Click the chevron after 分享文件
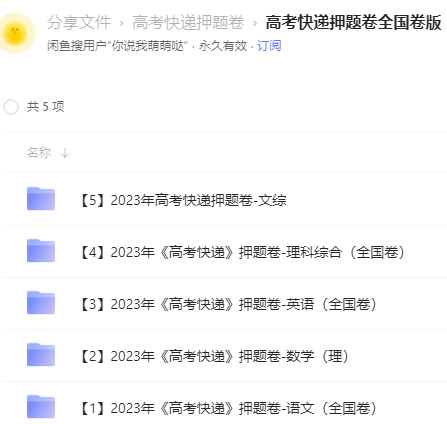The height and width of the screenshot is (424, 447). point(122,23)
